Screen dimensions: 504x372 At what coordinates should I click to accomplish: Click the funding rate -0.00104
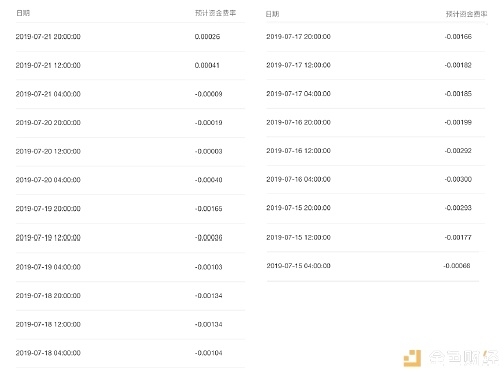click(x=209, y=353)
